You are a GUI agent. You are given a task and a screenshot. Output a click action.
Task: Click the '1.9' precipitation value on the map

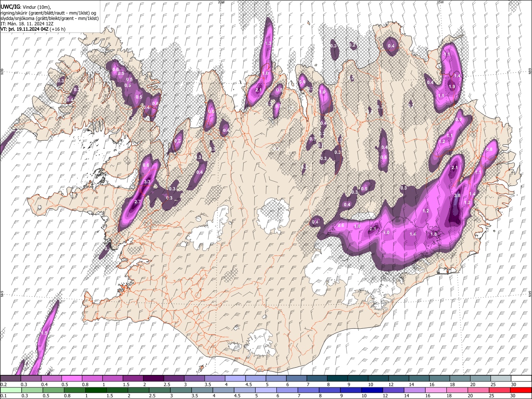pos(452,86)
